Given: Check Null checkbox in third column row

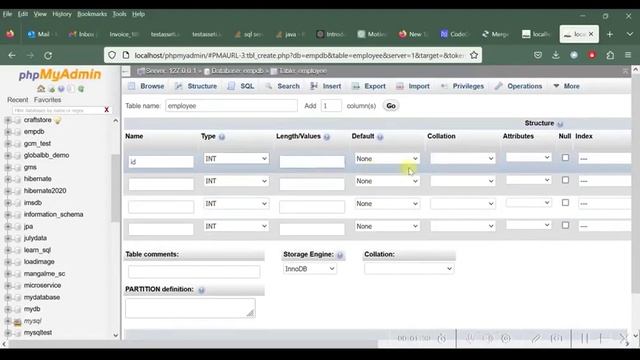Looking at the screenshot, I should (x=565, y=202).
